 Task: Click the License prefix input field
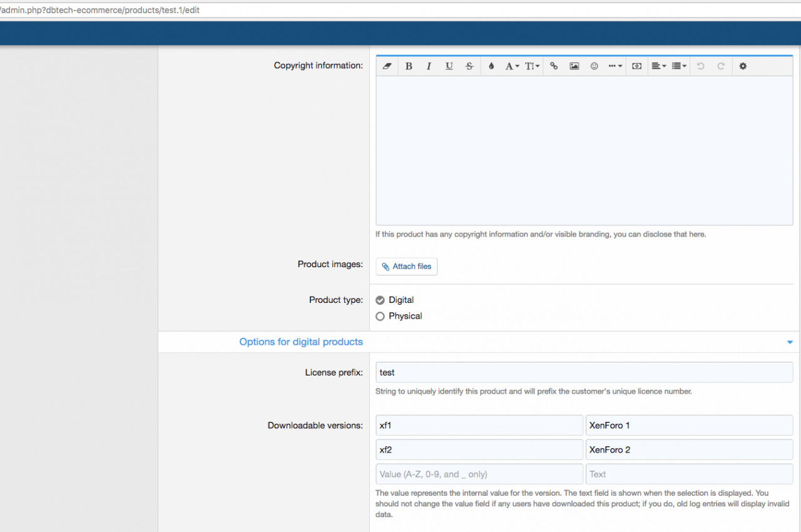pos(584,372)
